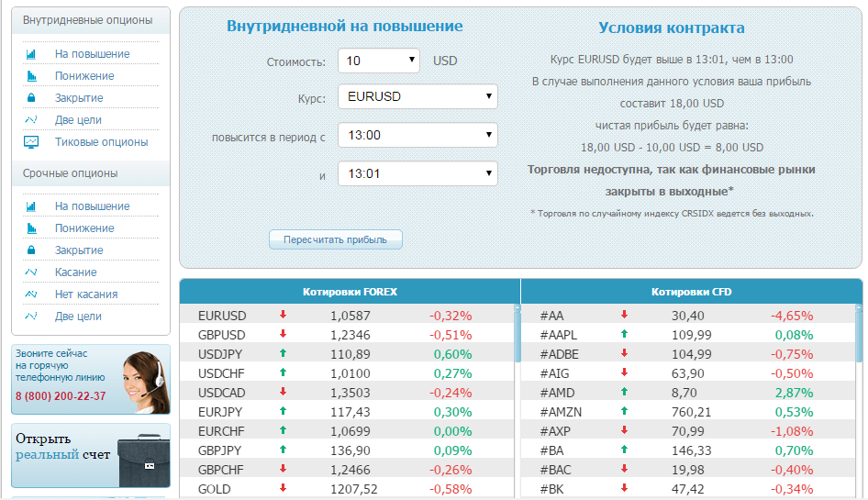Click the falling chart icon beside intraday Понижение
This screenshot has height=500, width=868.
[x=31, y=76]
